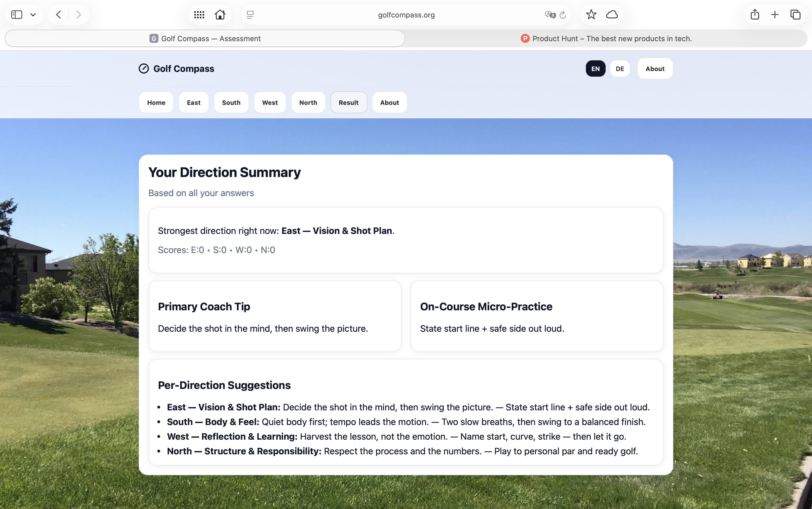Reload the current page
This screenshot has height=509, width=812.
563,15
